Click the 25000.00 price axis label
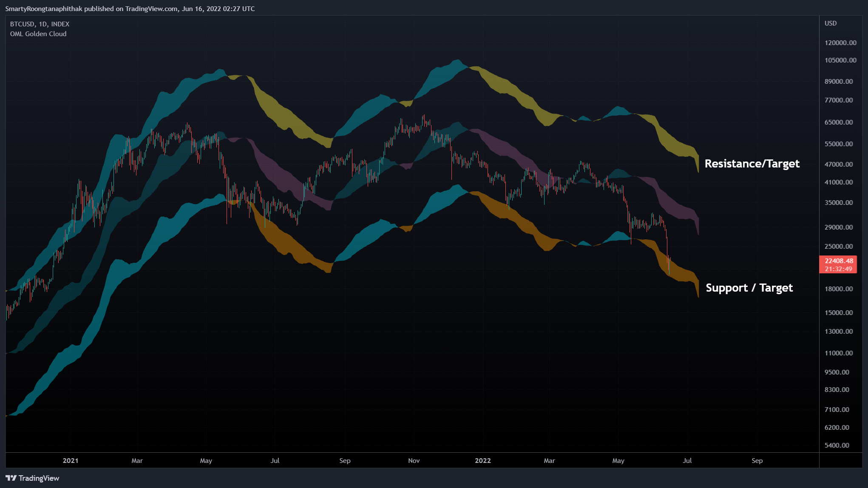Viewport: 868px width, 488px height. 839,247
